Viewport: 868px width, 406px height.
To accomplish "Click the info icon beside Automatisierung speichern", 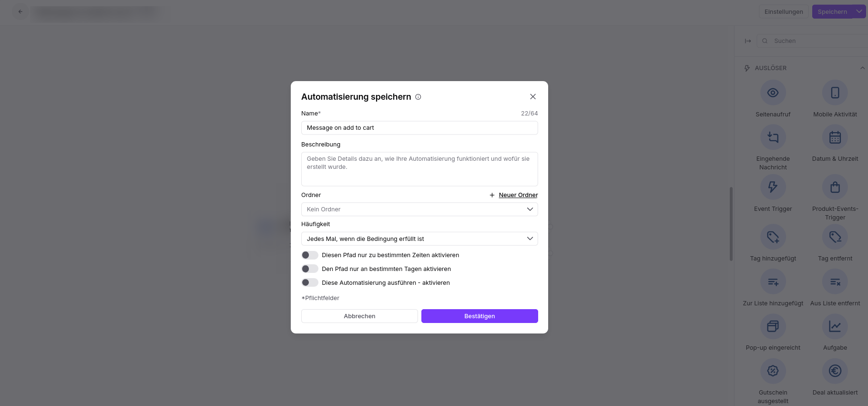I will [418, 97].
